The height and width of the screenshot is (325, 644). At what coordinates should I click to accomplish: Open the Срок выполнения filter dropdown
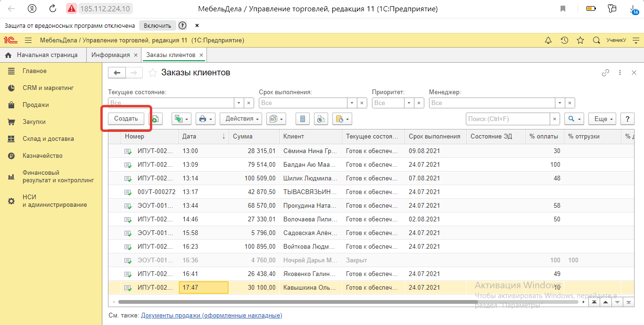click(352, 103)
